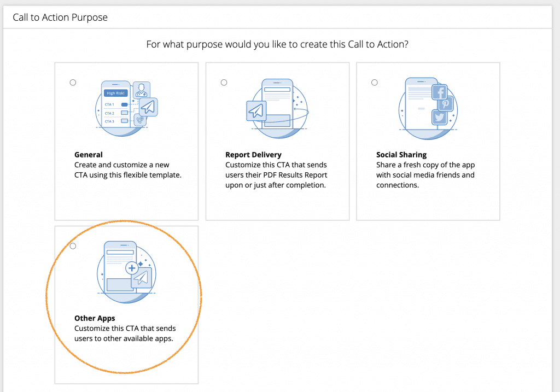
Task: Click the Other Apps title text
Action: point(95,318)
